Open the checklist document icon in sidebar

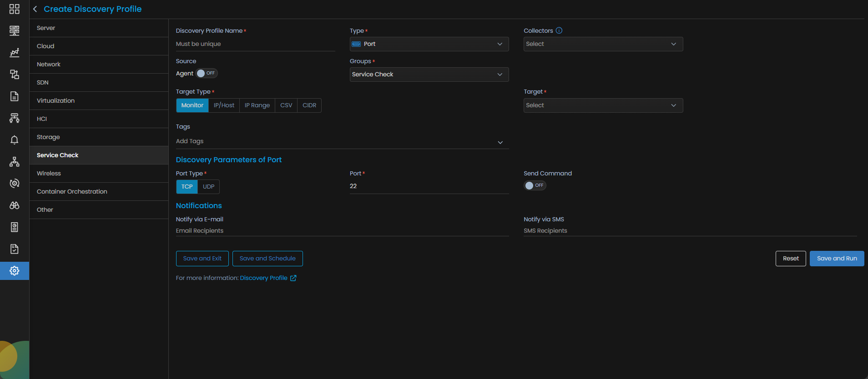point(15,249)
